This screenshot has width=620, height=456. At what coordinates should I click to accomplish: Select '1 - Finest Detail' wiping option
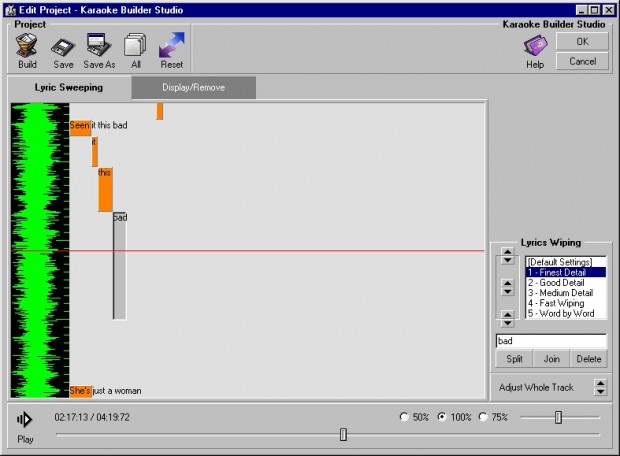click(566, 272)
